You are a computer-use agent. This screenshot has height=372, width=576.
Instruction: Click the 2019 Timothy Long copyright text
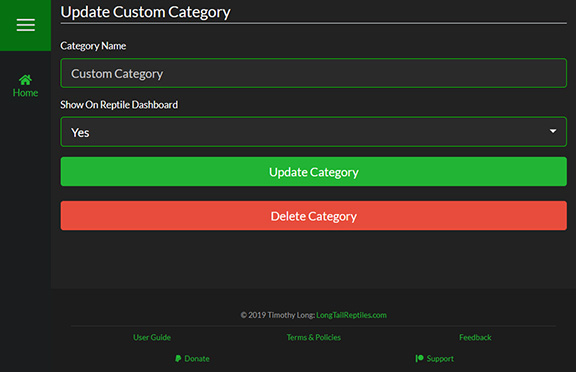coord(278,315)
